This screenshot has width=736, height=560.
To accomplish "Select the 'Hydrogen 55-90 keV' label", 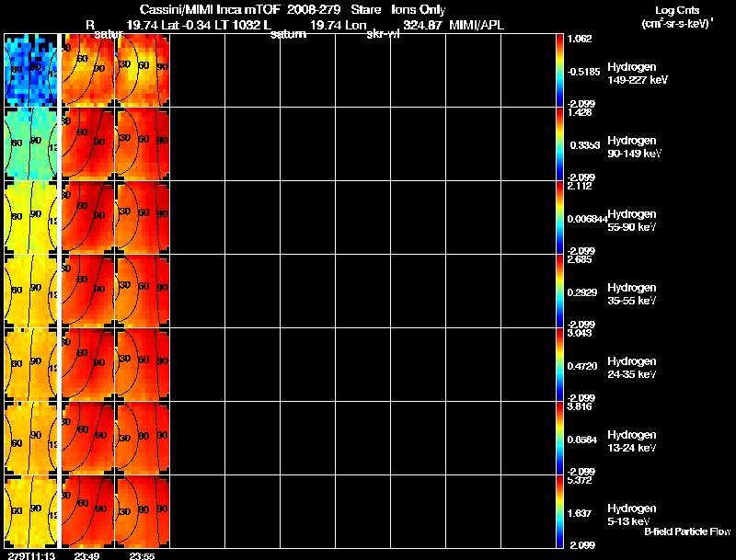I will 632,221.
